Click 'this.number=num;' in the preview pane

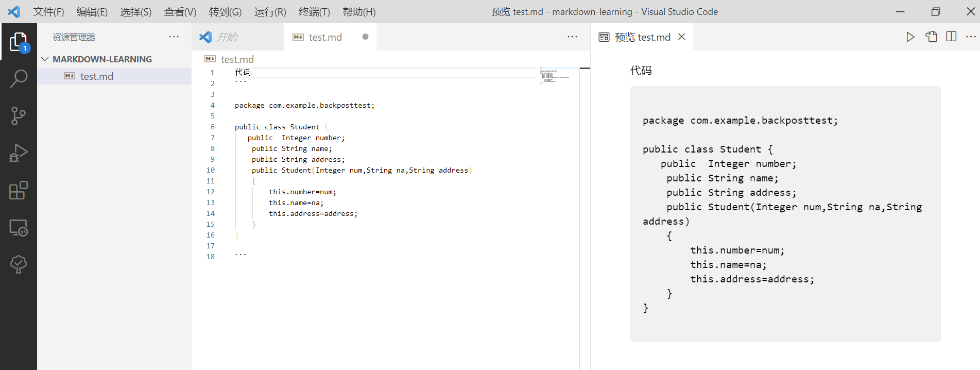(x=737, y=250)
